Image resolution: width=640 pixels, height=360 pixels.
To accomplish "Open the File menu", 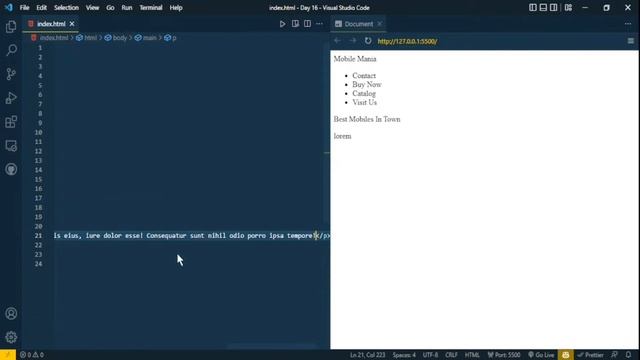I will [x=24, y=8].
